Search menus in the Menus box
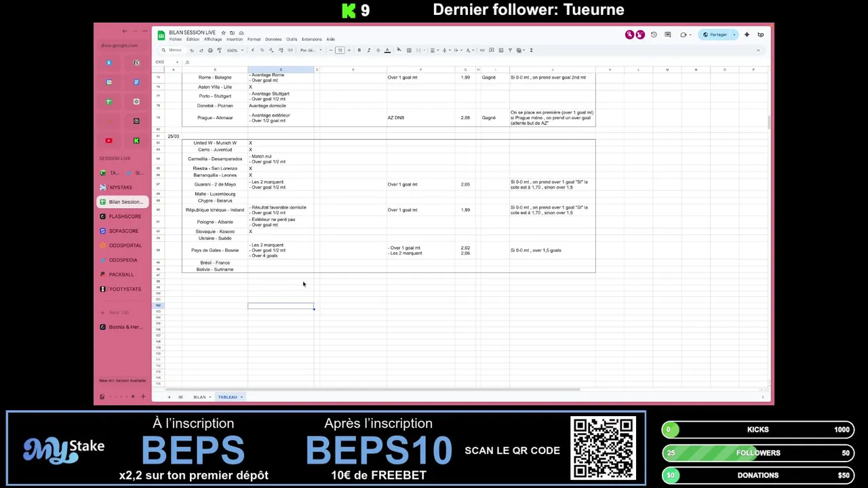 coord(172,50)
